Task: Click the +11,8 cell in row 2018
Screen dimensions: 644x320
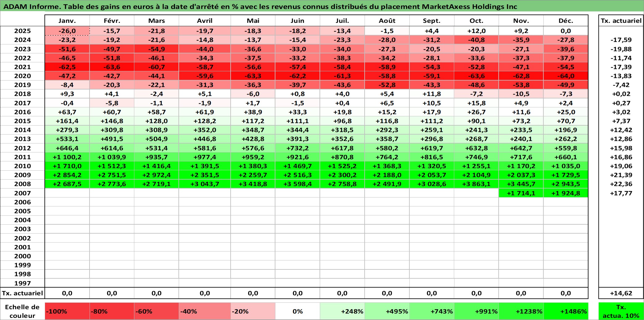Action: (x=432, y=94)
